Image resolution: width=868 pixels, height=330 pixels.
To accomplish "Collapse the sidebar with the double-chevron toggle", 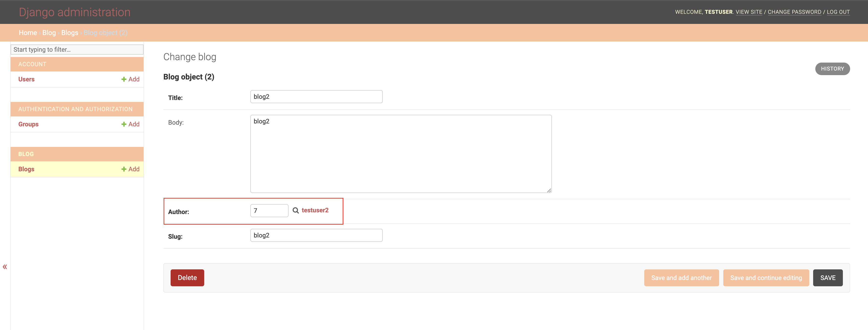I will click(5, 267).
